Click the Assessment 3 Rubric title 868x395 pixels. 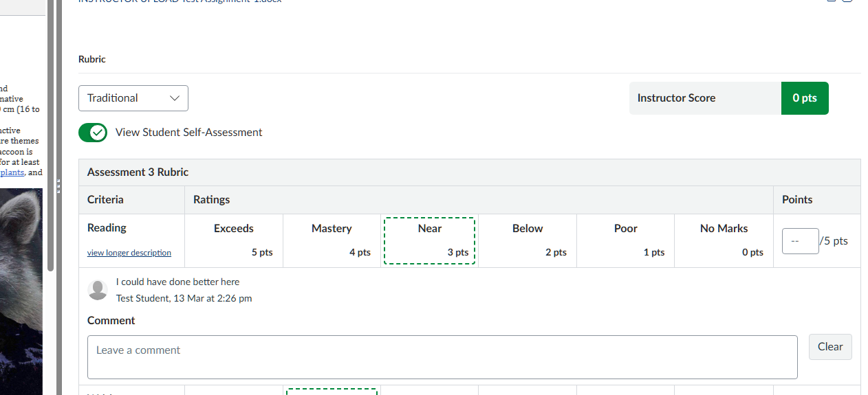click(x=138, y=172)
